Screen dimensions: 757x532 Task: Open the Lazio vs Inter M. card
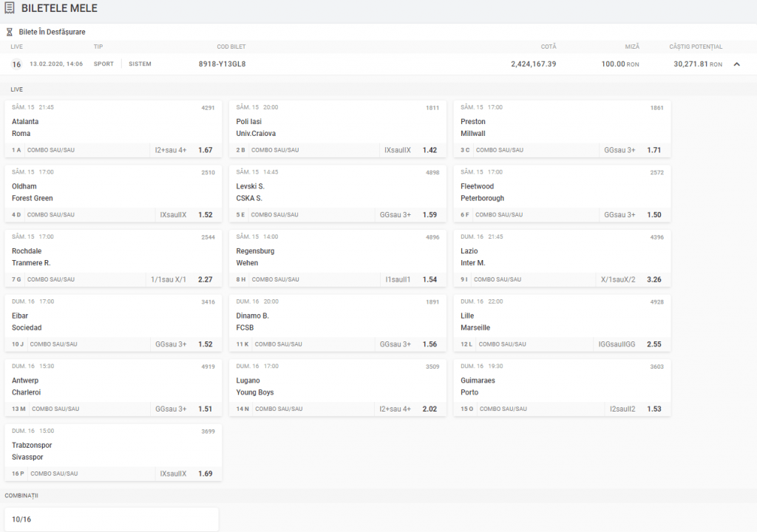pos(562,257)
